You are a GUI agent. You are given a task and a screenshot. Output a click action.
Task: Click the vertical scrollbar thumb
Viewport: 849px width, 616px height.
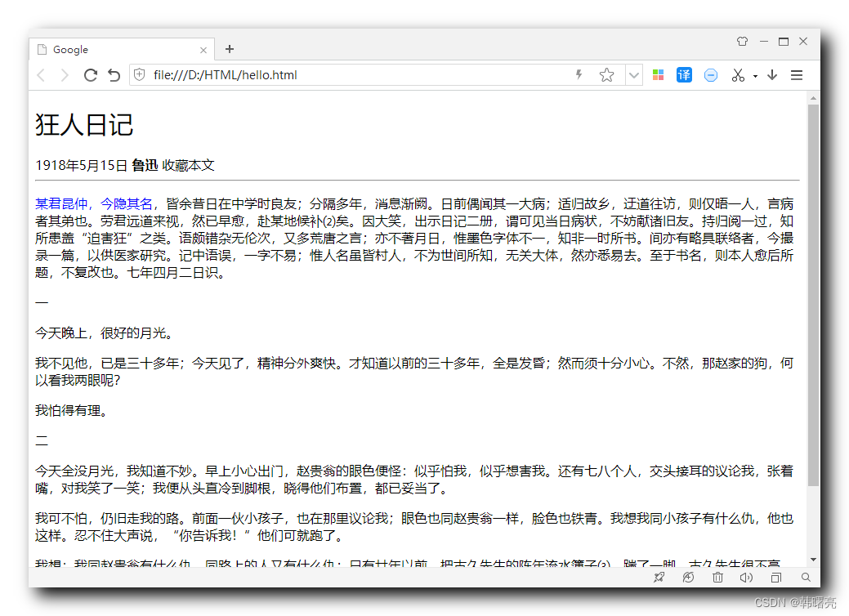(813, 296)
